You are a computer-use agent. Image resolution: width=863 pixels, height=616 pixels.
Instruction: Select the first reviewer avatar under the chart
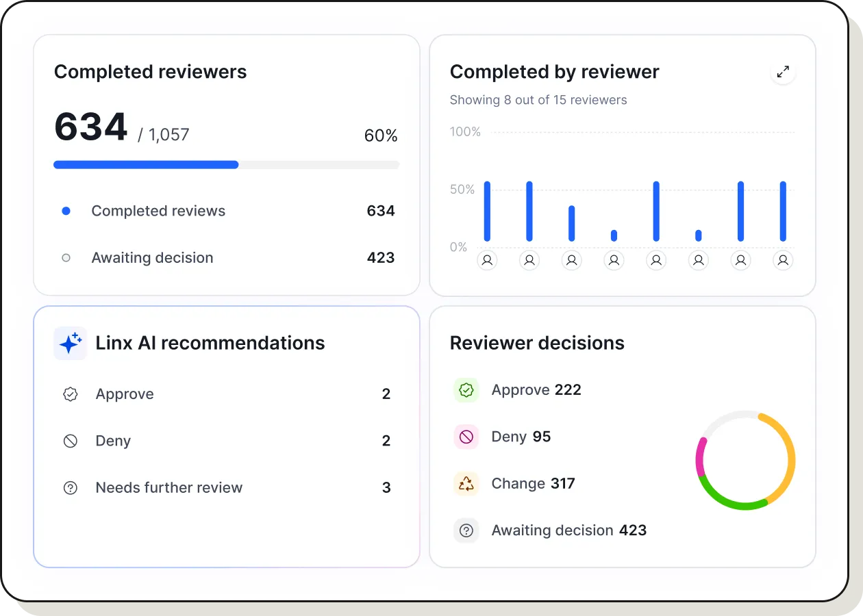coord(487,260)
